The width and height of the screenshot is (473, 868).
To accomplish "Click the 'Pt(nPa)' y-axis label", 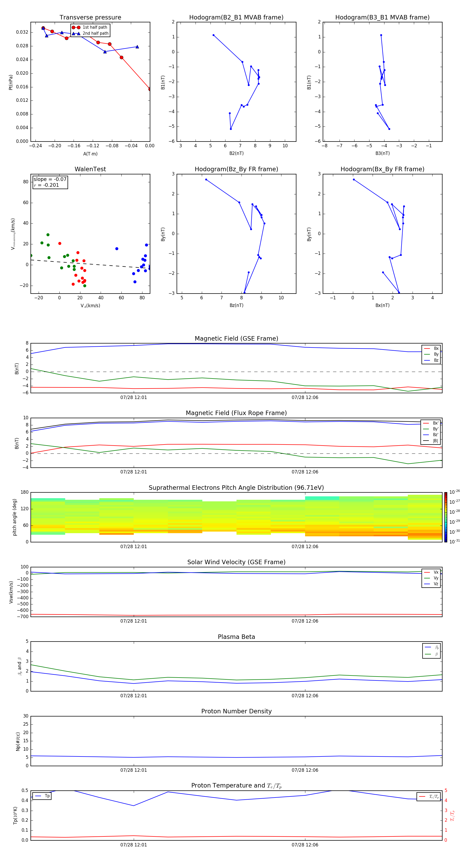I will (x=11, y=82).
